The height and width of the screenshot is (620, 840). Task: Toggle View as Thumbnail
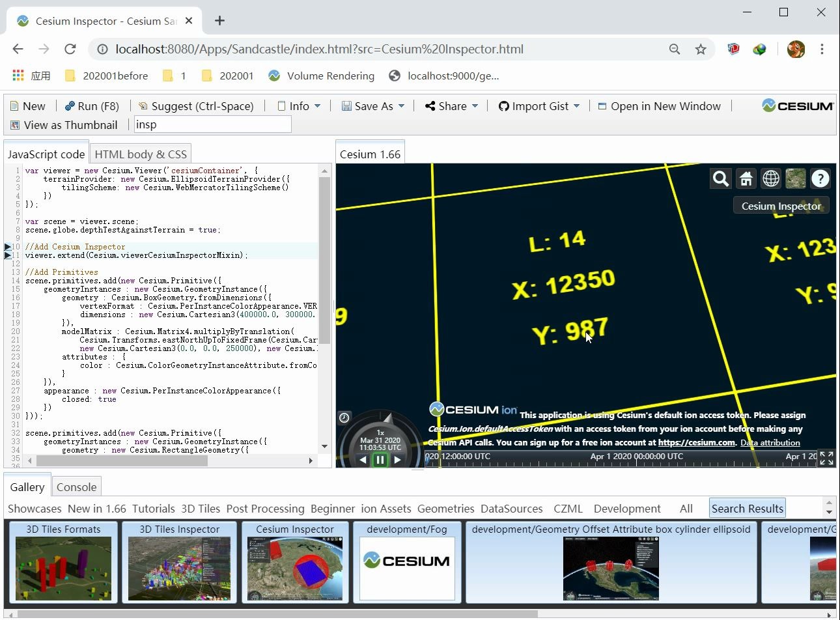coord(64,125)
